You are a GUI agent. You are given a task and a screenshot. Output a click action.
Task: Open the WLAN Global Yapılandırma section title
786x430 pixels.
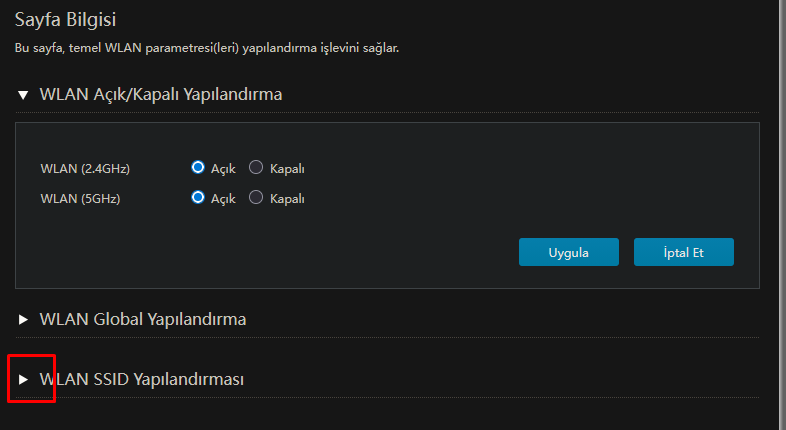coord(143,319)
